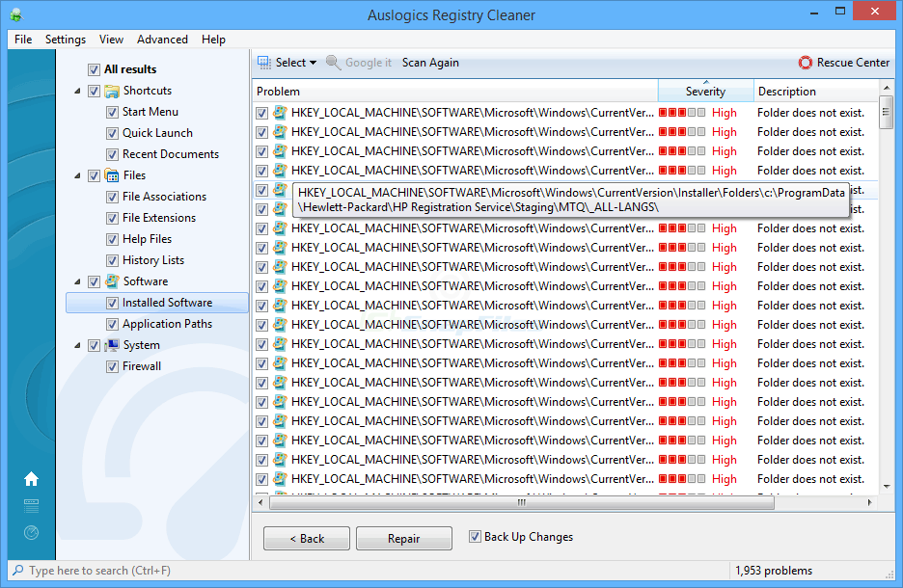Click the Description column header
The image size is (903, 588).
pyautogui.click(x=816, y=91)
